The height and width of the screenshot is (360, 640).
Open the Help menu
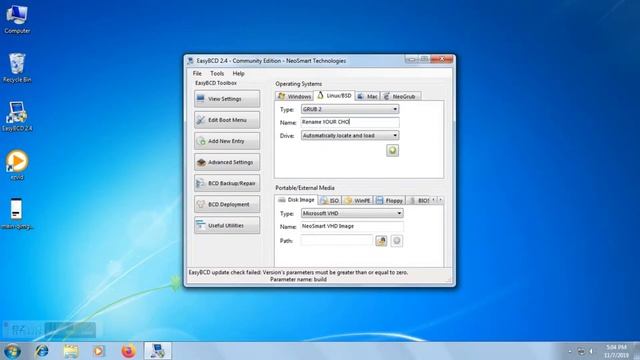coord(238,73)
